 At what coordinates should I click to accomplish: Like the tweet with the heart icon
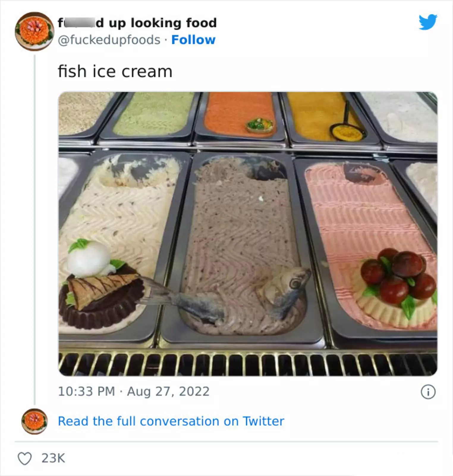pyautogui.click(x=25, y=458)
